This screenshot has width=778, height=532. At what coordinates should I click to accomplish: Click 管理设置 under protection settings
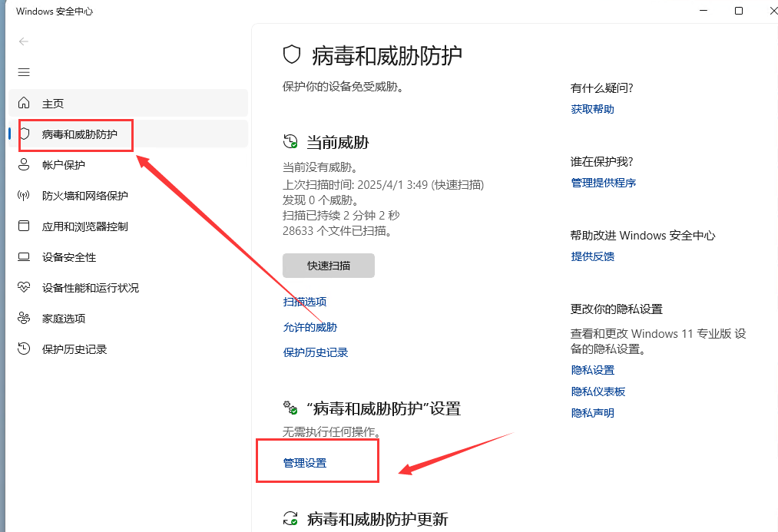tap(305, 463)
